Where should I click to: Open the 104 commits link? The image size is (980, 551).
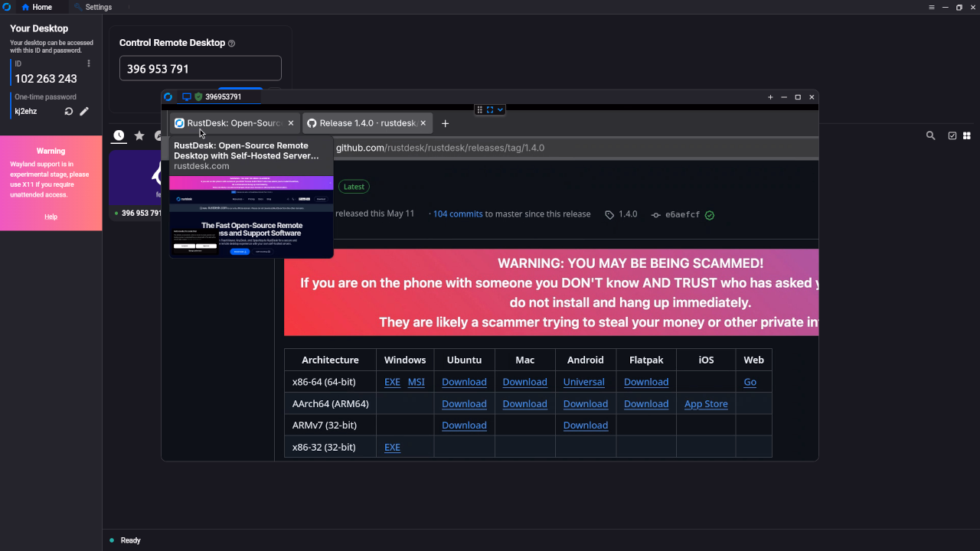pos(458,214)
